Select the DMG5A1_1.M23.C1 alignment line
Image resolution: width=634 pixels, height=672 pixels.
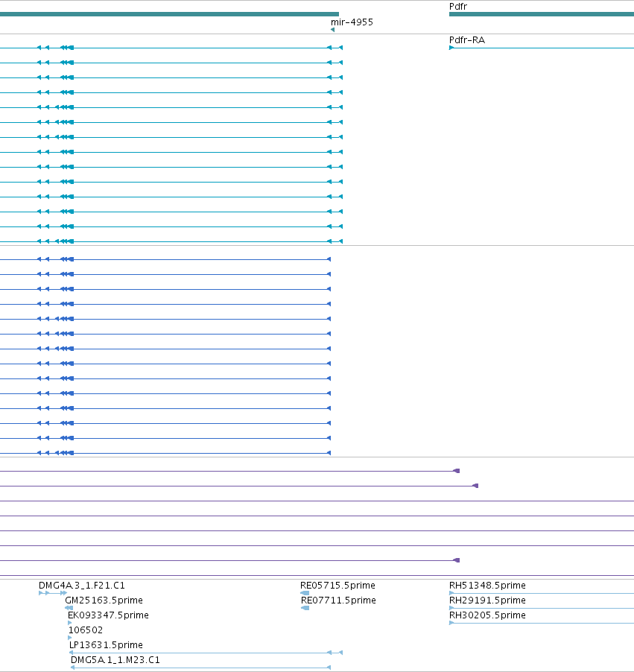[200, 668]
